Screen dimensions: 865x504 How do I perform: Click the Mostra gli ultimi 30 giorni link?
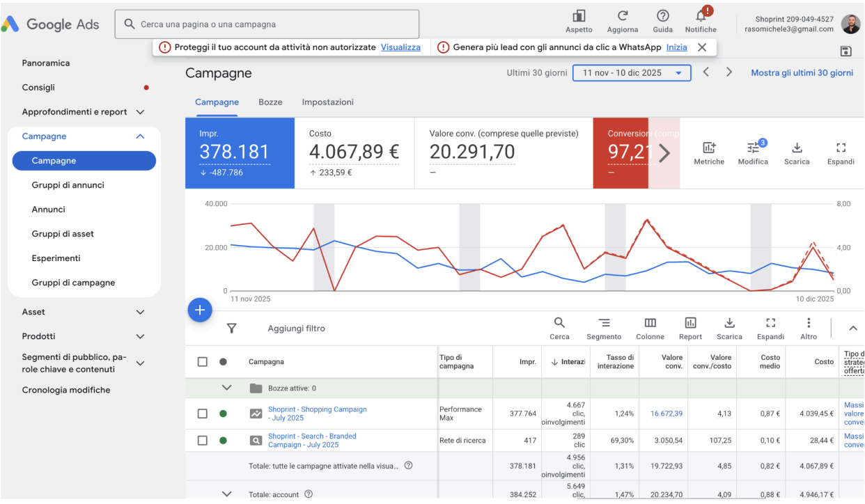tap(802, 73)
